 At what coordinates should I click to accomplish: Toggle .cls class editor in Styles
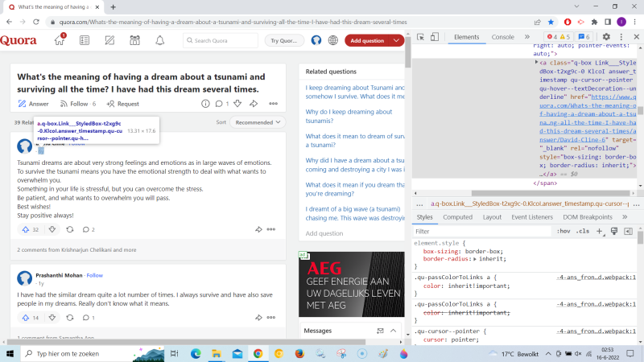click(x=582, y=231)
